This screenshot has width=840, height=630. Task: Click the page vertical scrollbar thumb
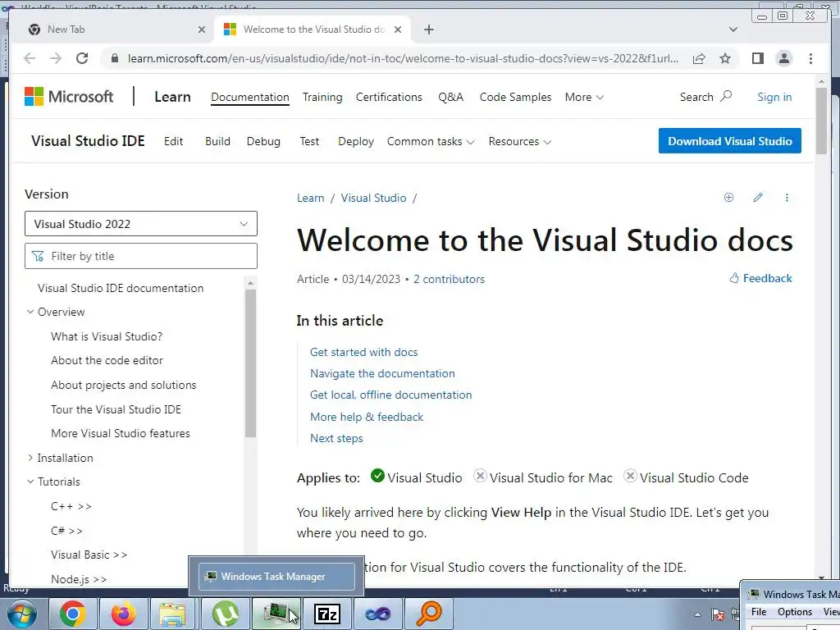tap(821, 121)
